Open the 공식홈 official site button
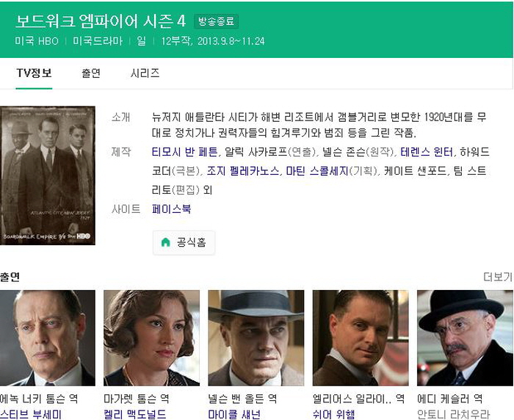This screenshot has width=514, height=420. coord(184,242)
